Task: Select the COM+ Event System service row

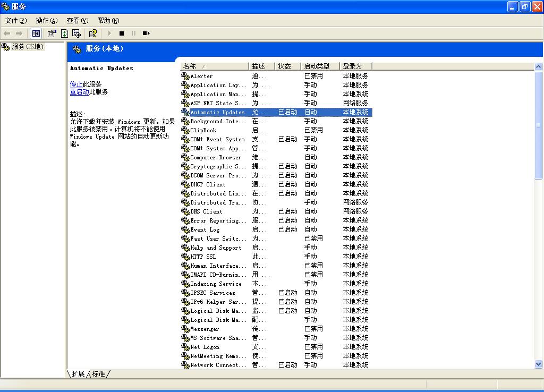Action: tap(276, 139)
